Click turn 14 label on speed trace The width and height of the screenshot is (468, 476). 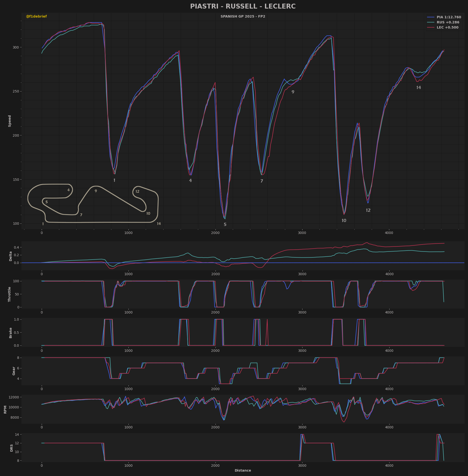click(x=418, y=88)
